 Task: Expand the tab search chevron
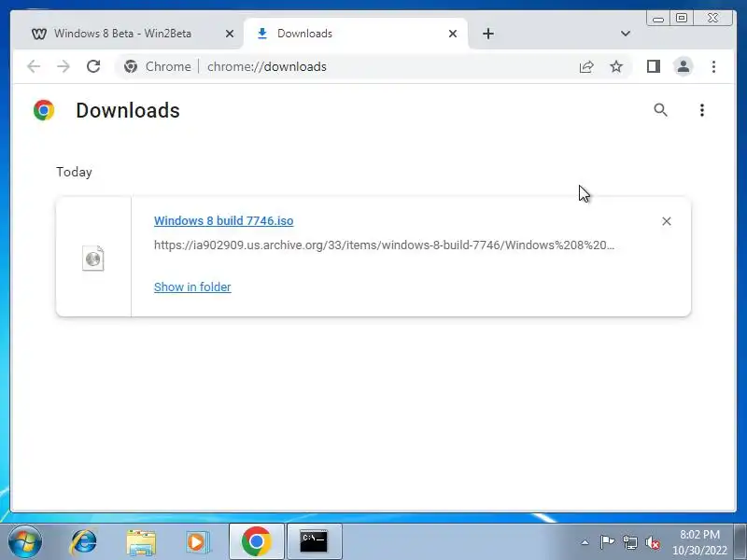626,34
